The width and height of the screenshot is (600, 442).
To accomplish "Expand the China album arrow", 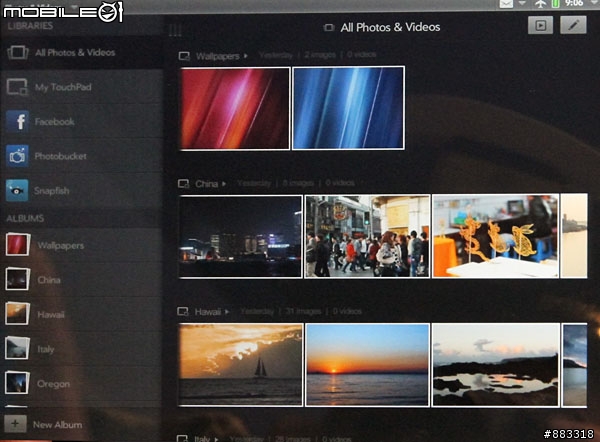I will [x=224, y=184].
